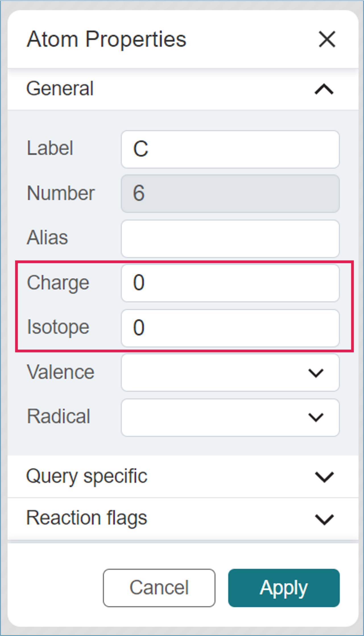Click the greyed-out Number field

coord(230,193)
